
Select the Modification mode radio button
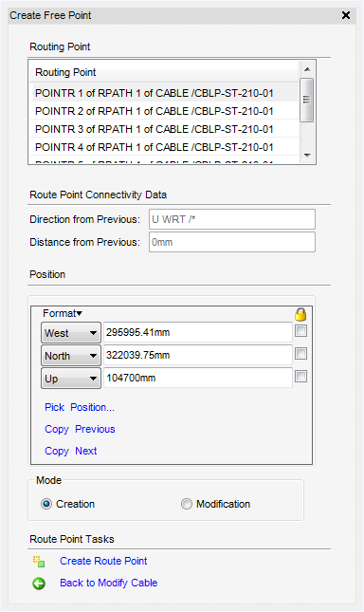tap(187, 504)
